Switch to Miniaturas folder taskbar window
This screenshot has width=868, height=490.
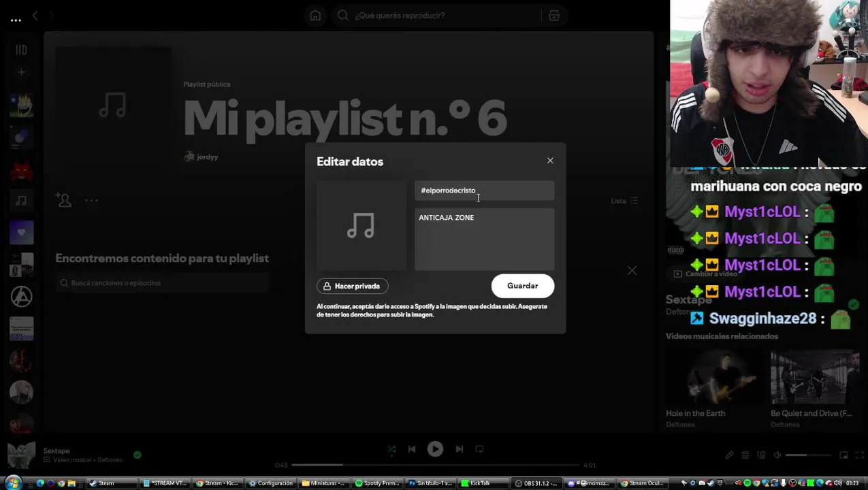(325, 483)
